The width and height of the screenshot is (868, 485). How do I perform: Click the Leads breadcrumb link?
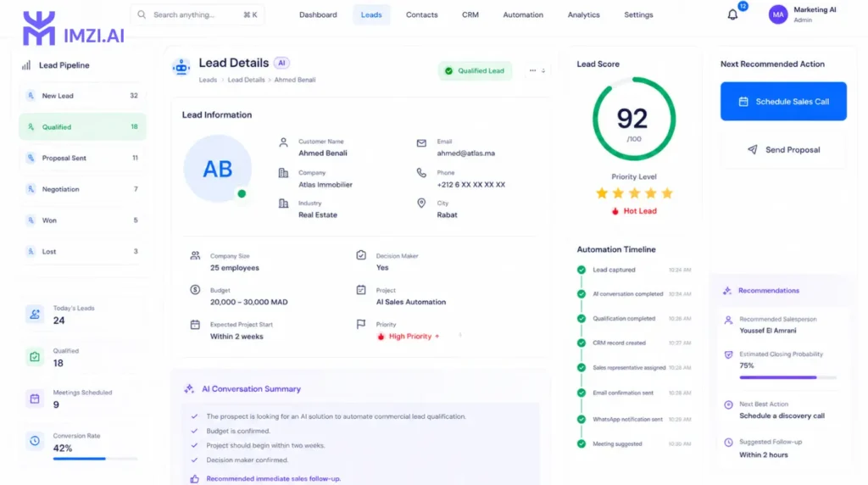point(209,80)
